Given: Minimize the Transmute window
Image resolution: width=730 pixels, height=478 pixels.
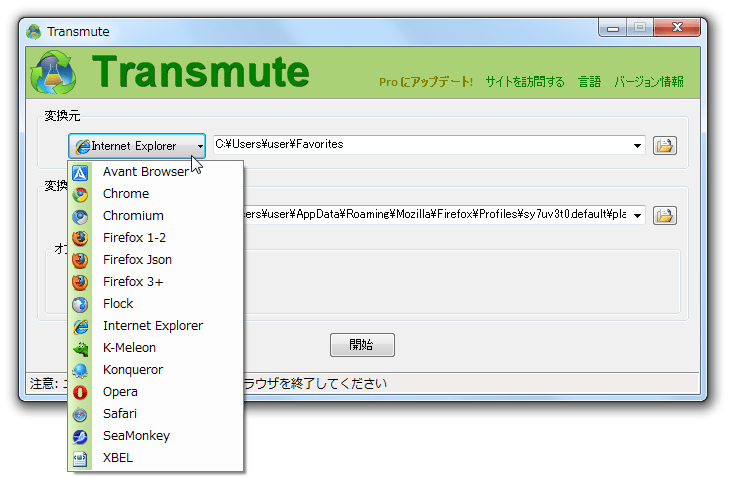Looking at the screenshot, I should point(613,28).
